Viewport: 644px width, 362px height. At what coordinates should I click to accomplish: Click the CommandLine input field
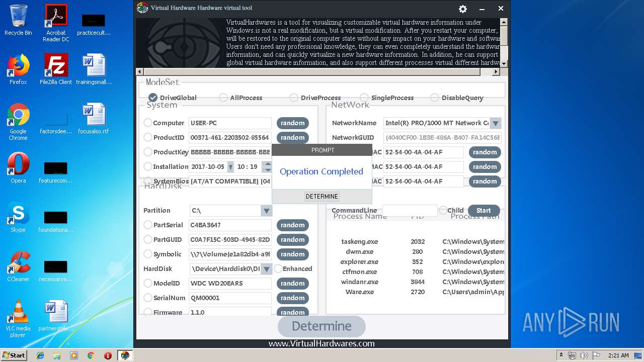coord(410,211)
